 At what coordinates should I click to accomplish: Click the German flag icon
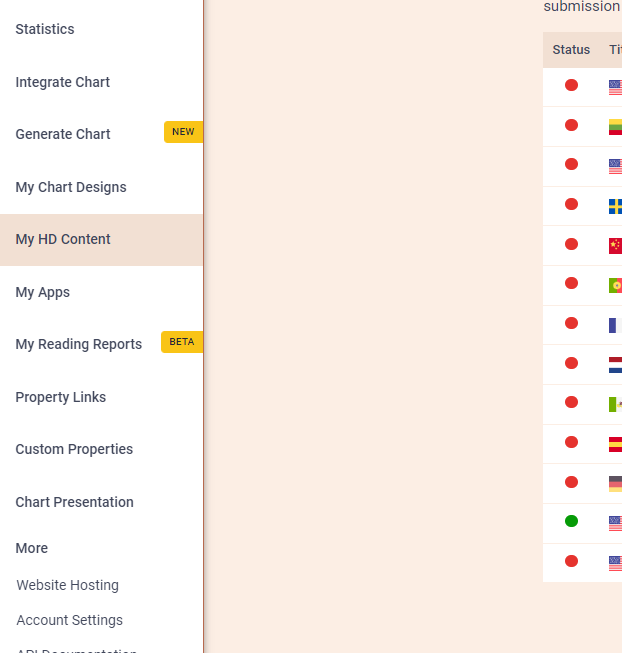point(615,484)
